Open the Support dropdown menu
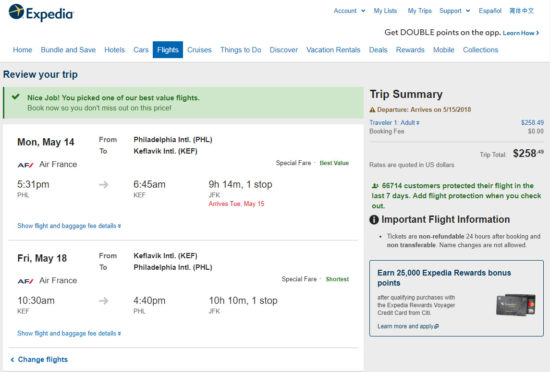 [455, 11]
